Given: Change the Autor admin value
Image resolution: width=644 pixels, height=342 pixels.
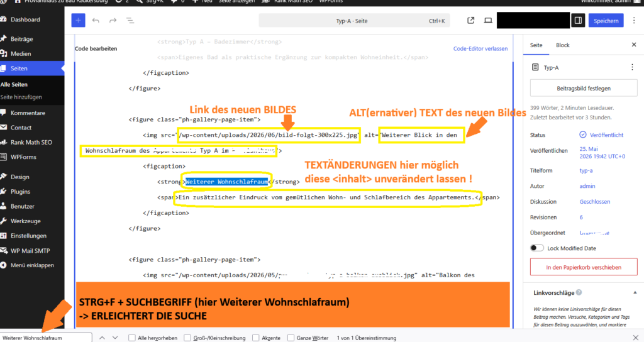Looking at the screenshot, I should coord(587,186).
